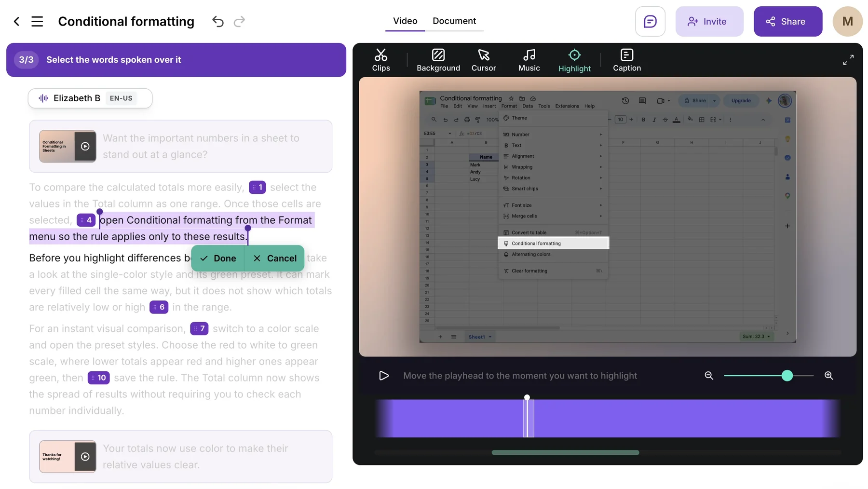Click the timeline playhead marker
Image resolution: width=868 pixels, height=489 pixels.
pos(527,397)
